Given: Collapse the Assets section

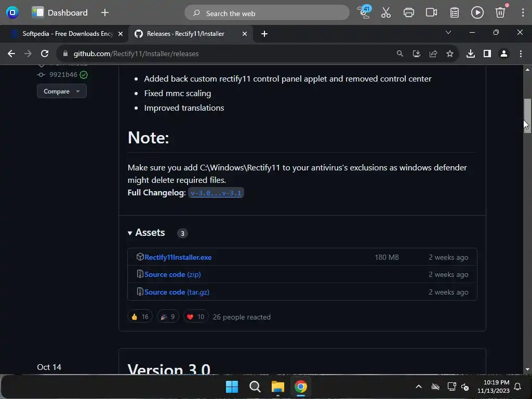Looking at the screenshot, I should point(146,233).
